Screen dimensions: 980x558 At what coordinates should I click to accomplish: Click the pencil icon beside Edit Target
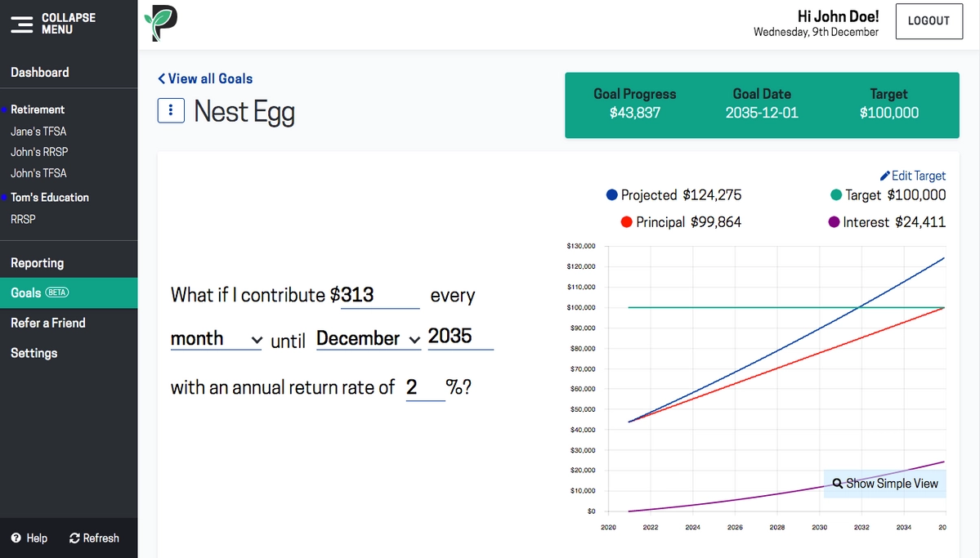tap(884, 176)
